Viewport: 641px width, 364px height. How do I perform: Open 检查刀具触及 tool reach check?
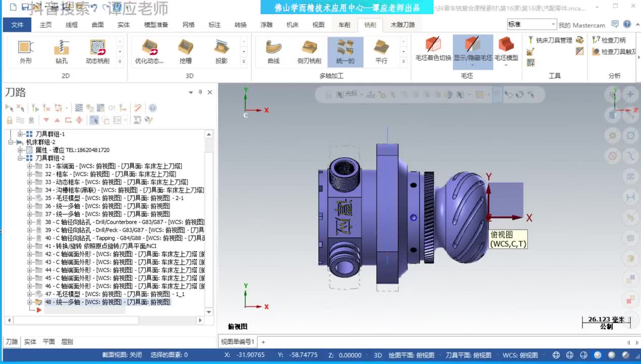[615, 52]
